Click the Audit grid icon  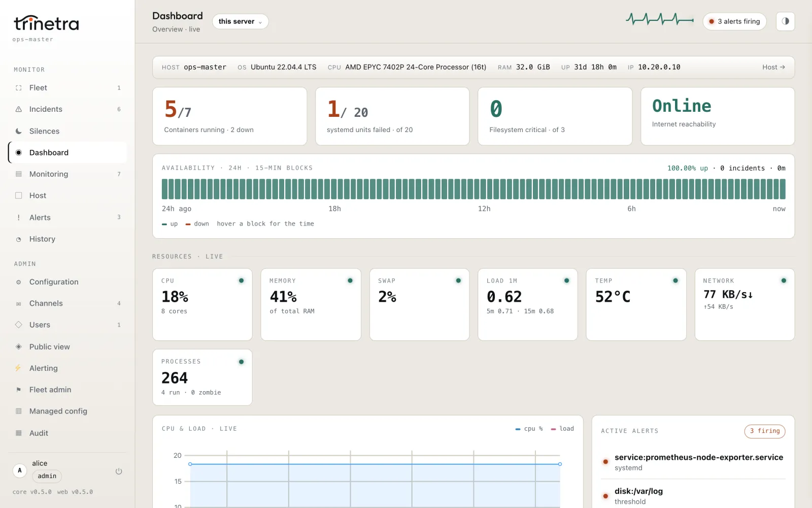(19, 433)
